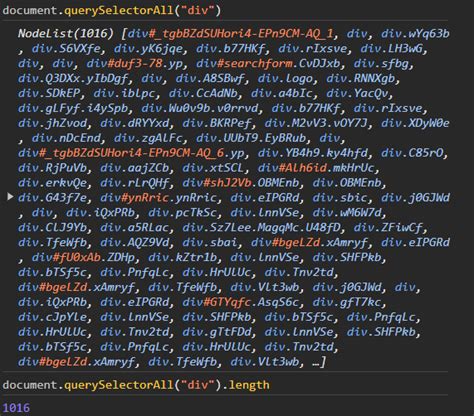Click the div.XDyW0e node

click(x=415, y=123)
